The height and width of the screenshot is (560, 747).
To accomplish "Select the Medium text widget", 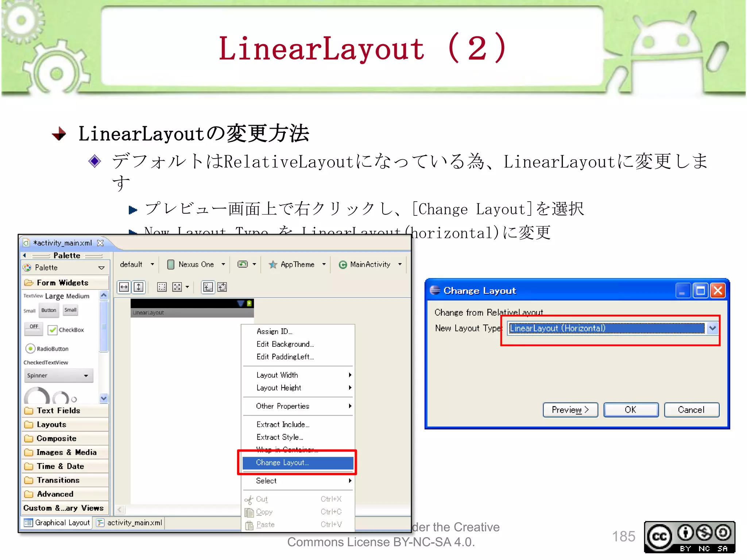I will point(78,296).
